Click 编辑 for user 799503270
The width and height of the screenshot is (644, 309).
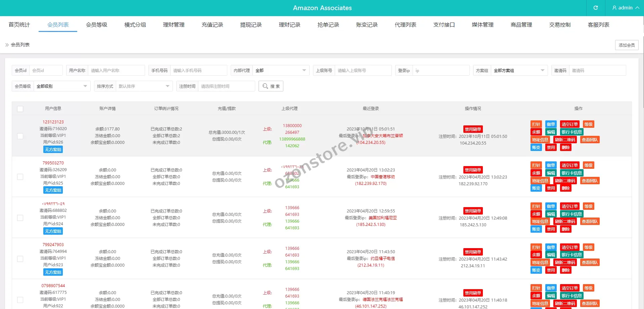coord(551,173)
